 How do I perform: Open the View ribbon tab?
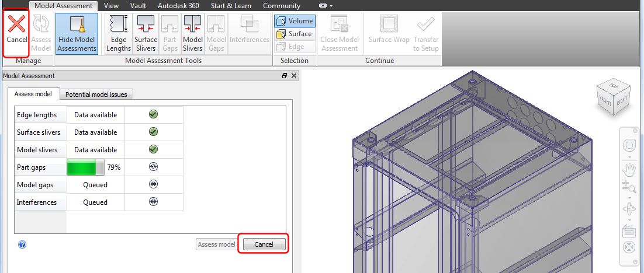111,6
